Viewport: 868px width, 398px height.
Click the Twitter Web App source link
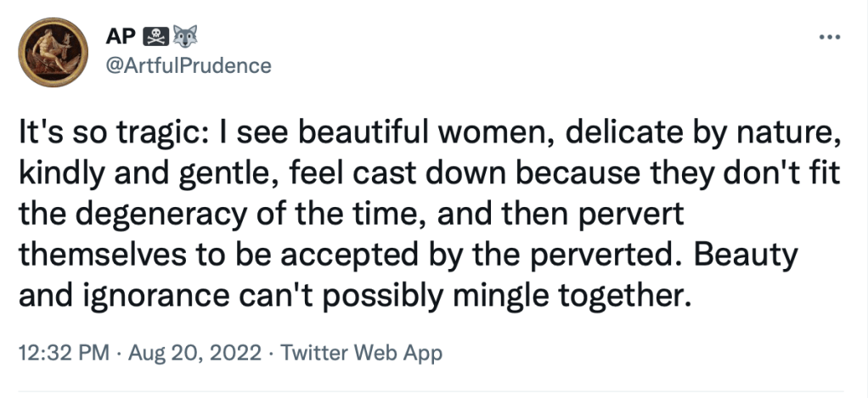pyautogui.click(x=362, y=352)
